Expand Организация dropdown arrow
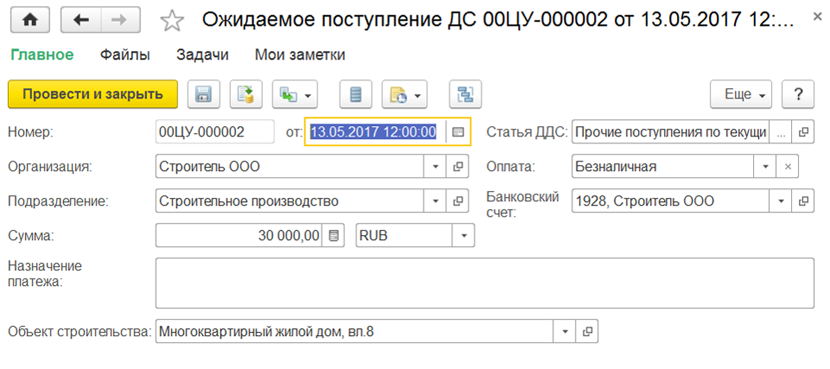Viewport: 830px width, 369px height. [x=435, y=167]
